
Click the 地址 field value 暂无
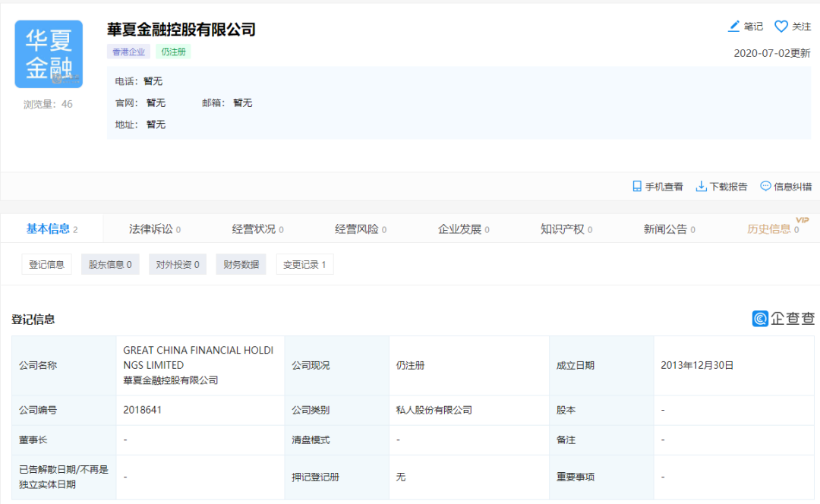[156, 124]
